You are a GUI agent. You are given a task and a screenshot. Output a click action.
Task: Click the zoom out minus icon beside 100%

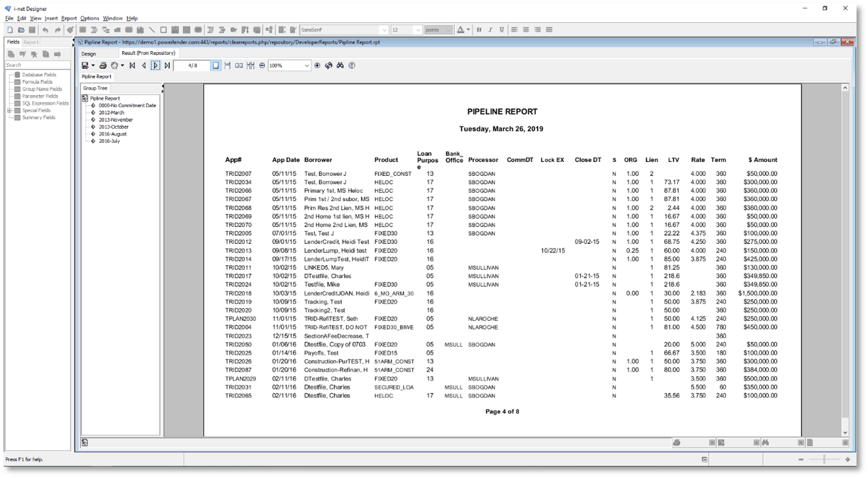262,66
